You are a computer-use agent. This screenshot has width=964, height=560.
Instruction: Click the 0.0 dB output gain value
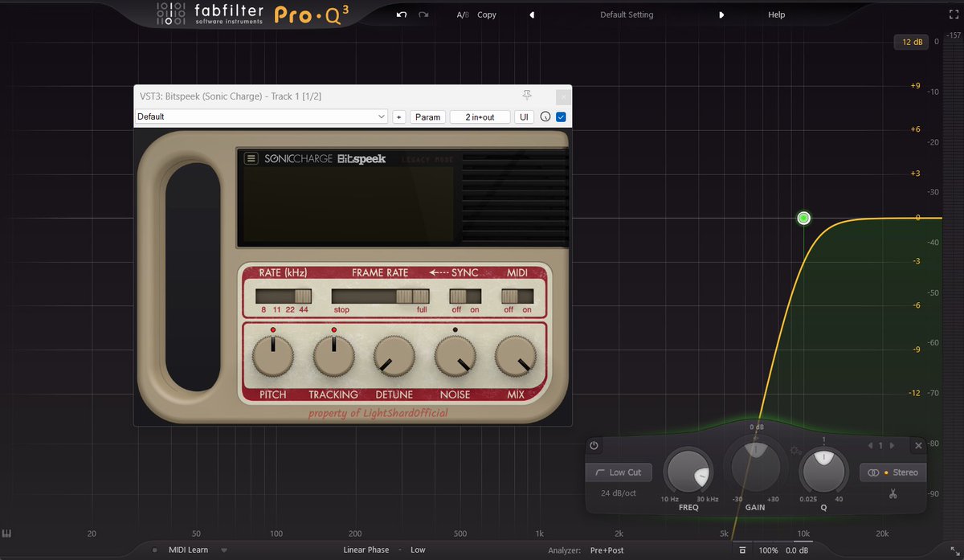pos(797,550)
